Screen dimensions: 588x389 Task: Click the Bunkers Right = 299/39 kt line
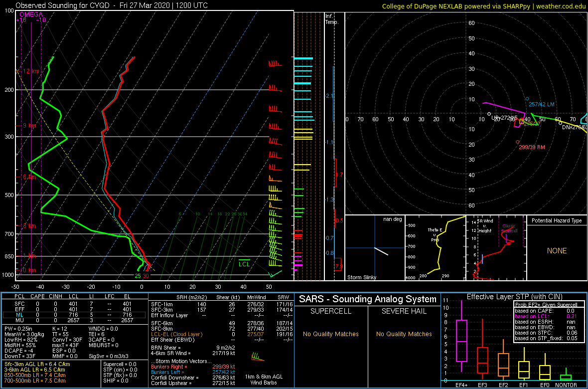click(193, 367)
